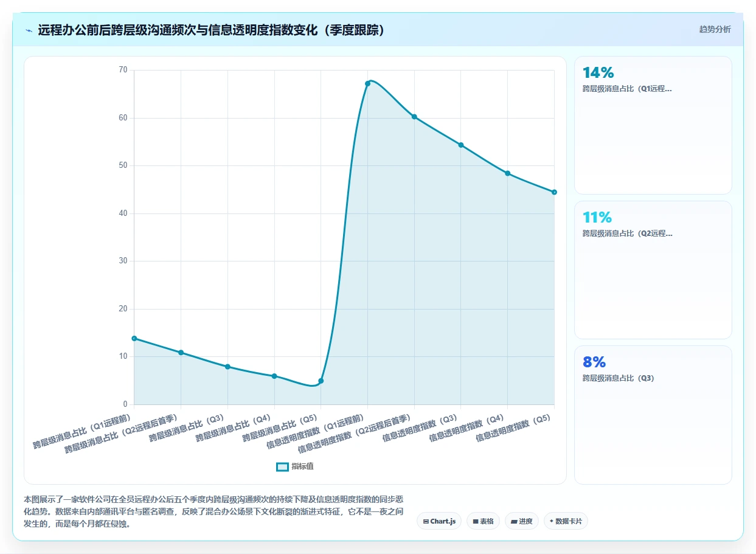This screenshot has width=756, height=554.
Task: Click the y-axis value 70
Action: coord(123,70)
